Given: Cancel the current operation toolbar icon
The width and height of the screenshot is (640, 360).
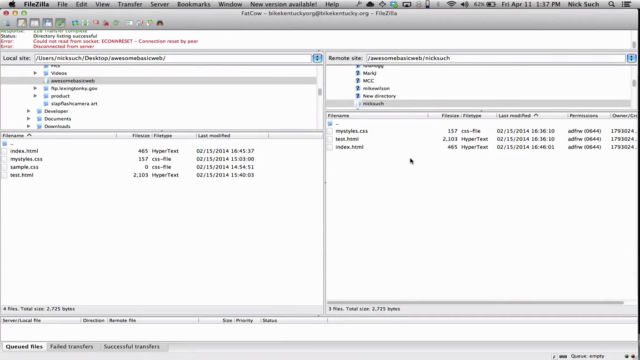Looking at the screenshot, I should click(96, 23).
